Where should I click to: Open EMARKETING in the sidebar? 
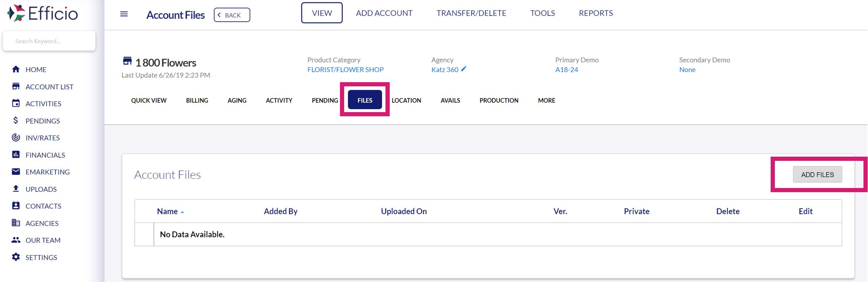[48, 172]
